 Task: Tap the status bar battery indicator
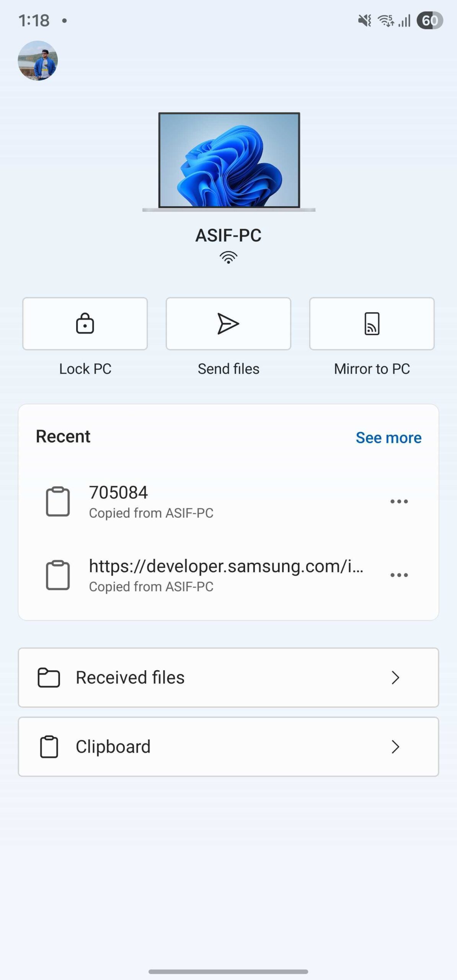(x=430, y=20)
